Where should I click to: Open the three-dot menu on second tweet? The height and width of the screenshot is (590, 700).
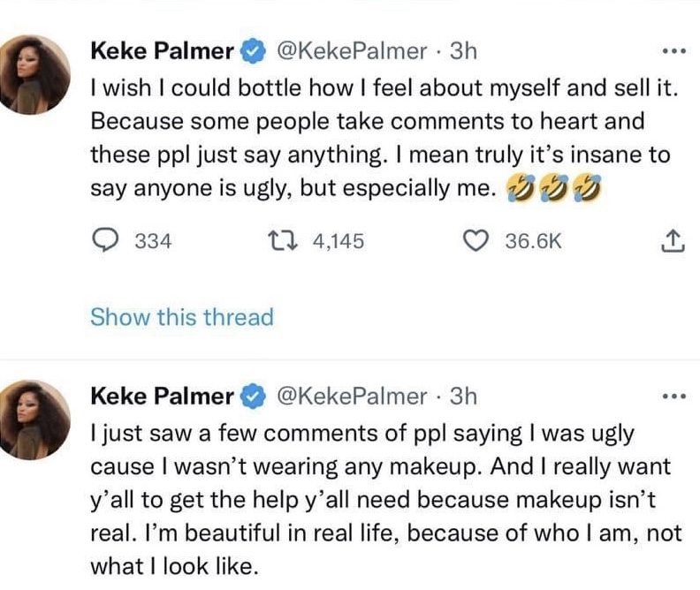pos(674,396)
